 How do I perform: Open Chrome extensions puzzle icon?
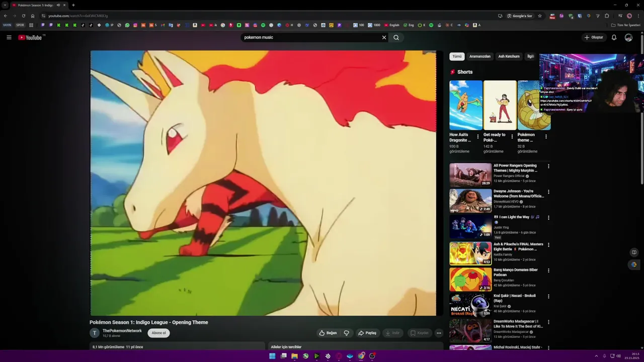607,16
